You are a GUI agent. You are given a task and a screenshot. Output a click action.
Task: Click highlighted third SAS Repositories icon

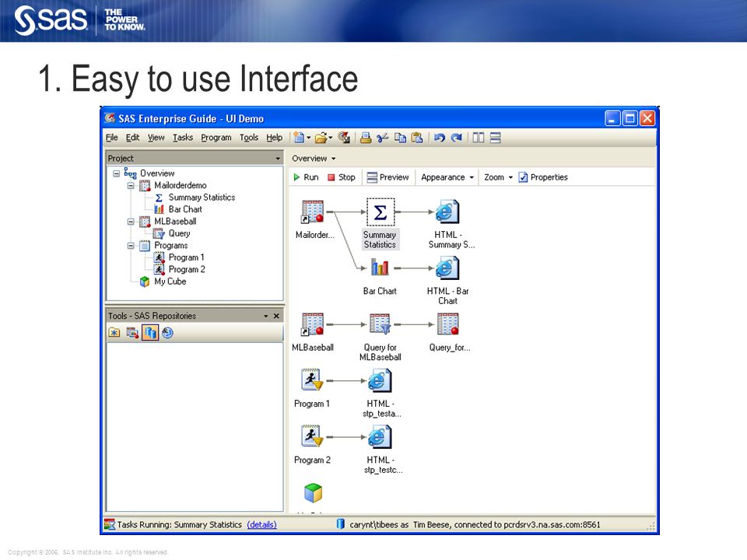point(150,332)
